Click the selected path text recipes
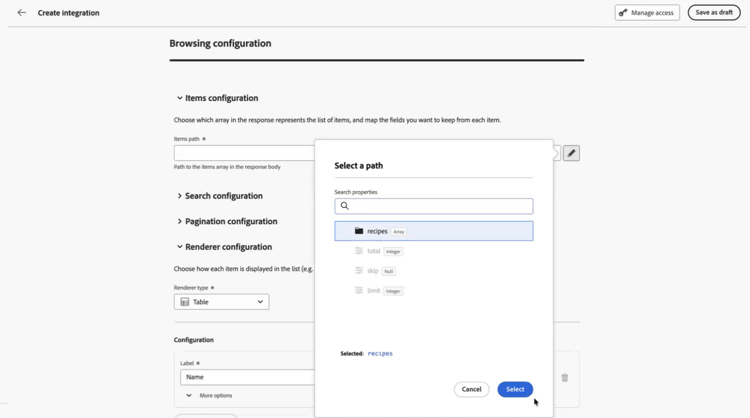Screen dimensions: 750x418 tap(380, 353)
